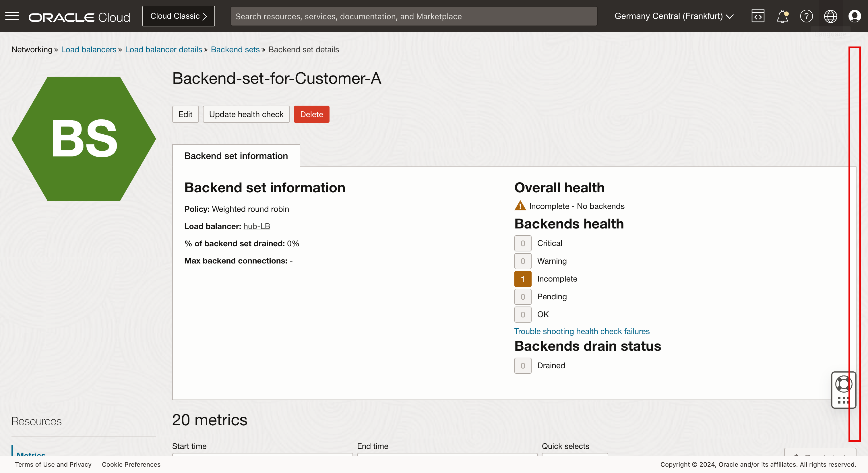Click Update health check button

click(246, 114)
